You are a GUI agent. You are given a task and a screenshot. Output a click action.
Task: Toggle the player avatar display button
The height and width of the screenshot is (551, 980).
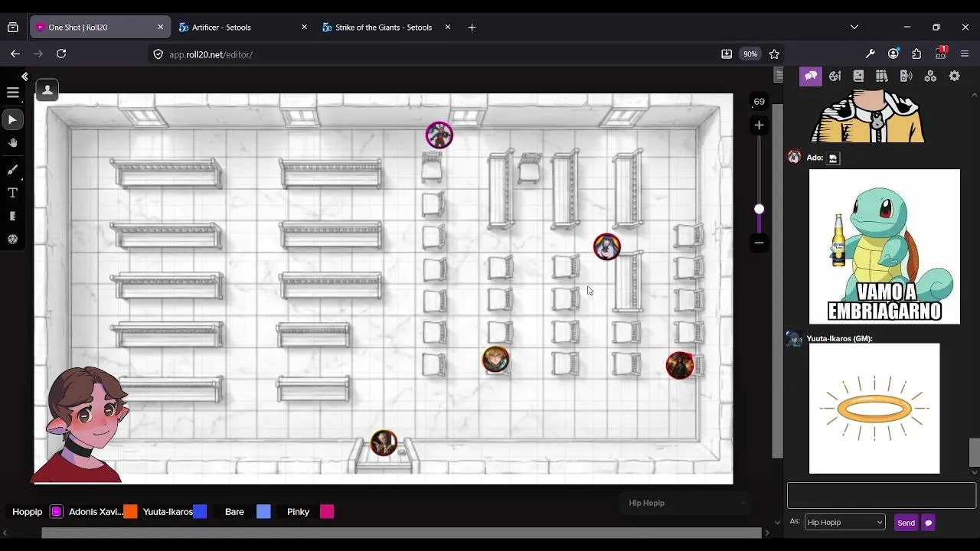pos(47,90)
